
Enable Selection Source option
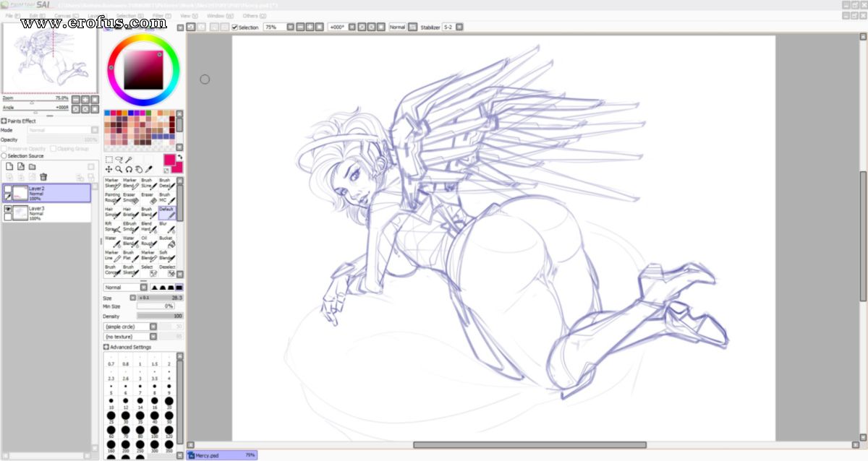(4, 156)
